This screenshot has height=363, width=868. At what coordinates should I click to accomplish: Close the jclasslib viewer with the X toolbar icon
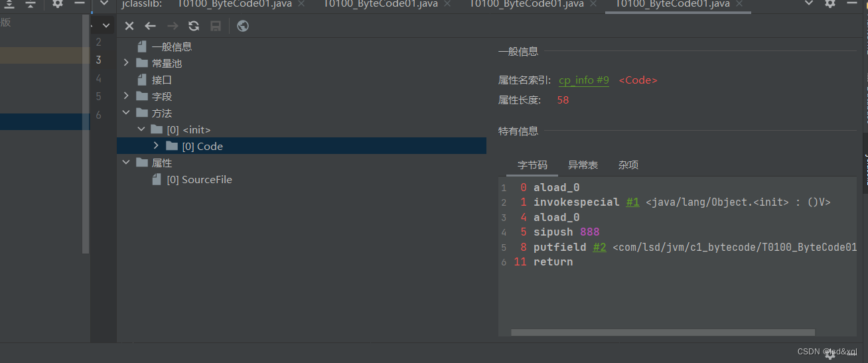(129, 26)
